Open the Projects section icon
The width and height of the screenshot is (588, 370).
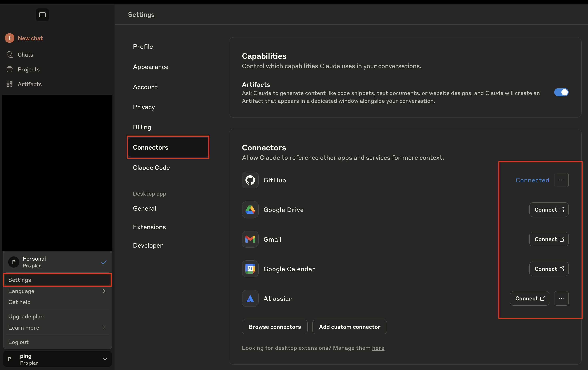point(10,69)
